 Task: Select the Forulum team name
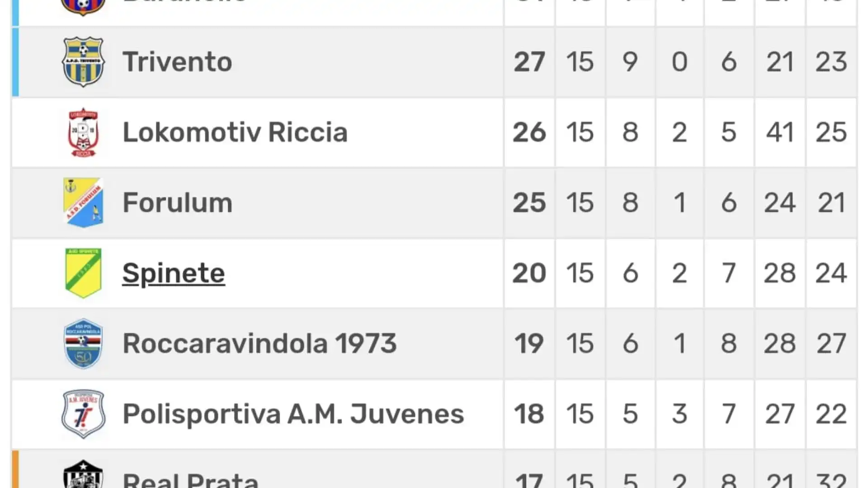pyautogui.click(x=177, y=202)
